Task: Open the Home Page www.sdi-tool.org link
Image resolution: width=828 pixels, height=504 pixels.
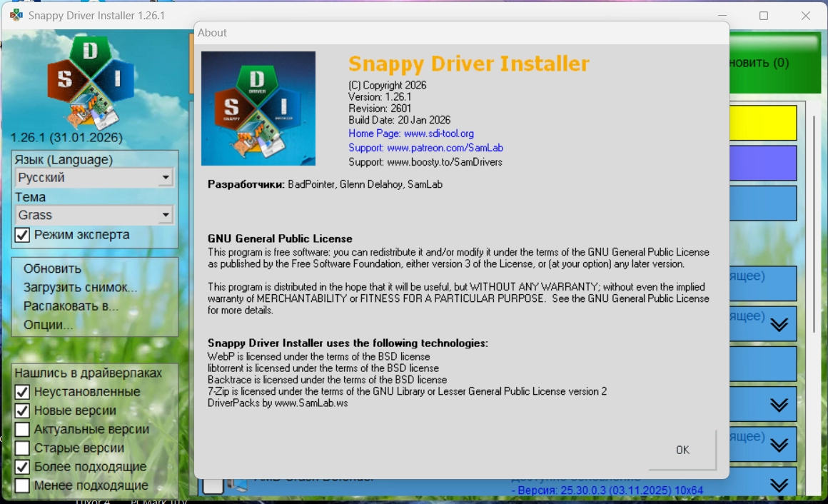Action: [x=411, y=133]
